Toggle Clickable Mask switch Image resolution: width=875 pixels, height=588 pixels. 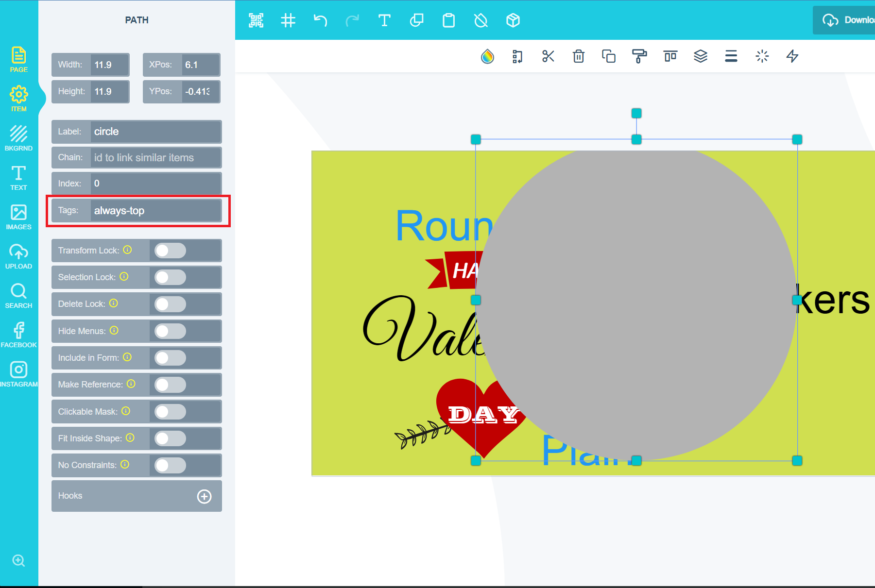tap(170, 412)
